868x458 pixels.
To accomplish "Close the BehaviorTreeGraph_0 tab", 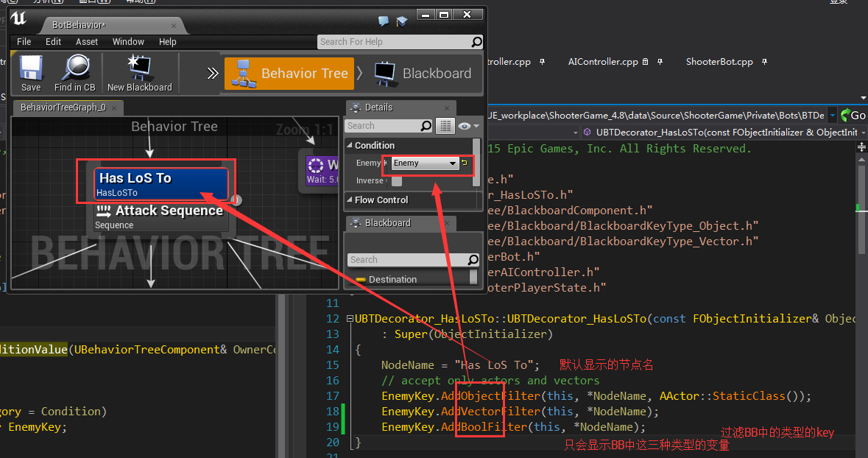I will pyautogui.click(x=114, y=108).
